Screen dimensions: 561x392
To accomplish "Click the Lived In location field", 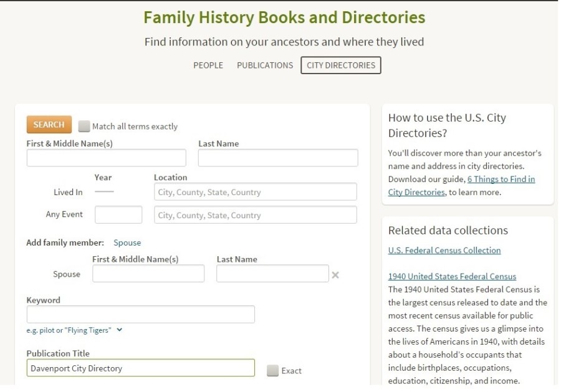I will click(256, 192).
